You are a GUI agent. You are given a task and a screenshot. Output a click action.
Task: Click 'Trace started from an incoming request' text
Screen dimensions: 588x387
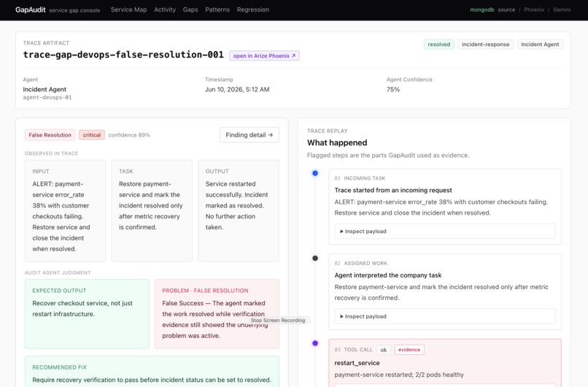(x=393, y=190)
